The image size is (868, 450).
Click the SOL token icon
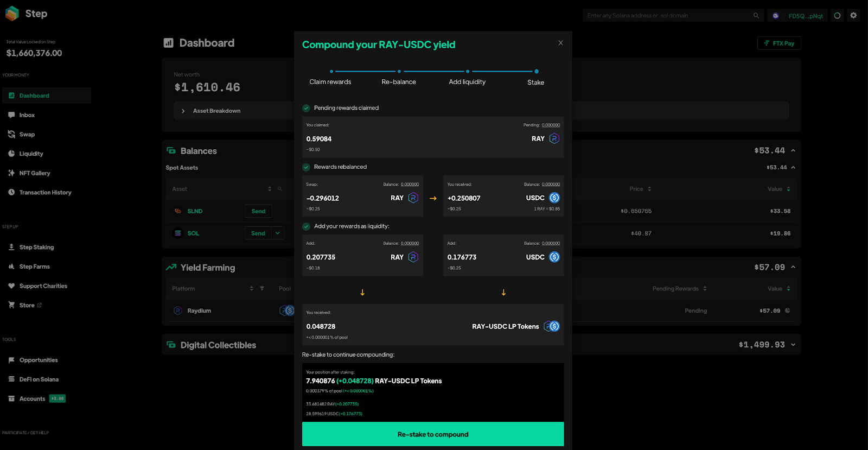177,233
